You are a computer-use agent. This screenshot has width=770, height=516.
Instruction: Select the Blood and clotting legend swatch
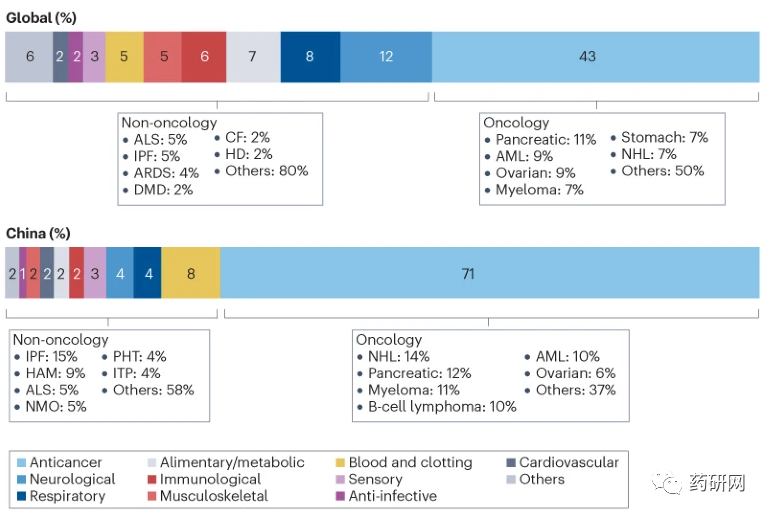tap(340, 463)
